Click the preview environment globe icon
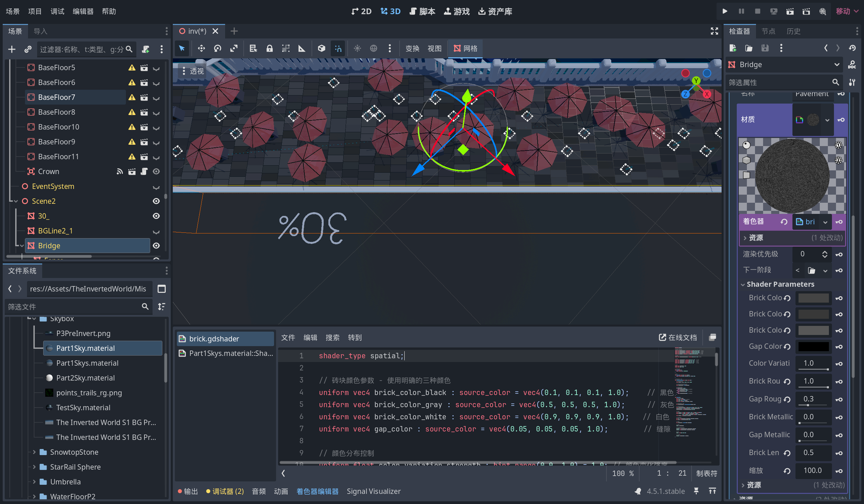Image resolution: width=864 pixels, height=504 pixels. (x=373, y=48)
